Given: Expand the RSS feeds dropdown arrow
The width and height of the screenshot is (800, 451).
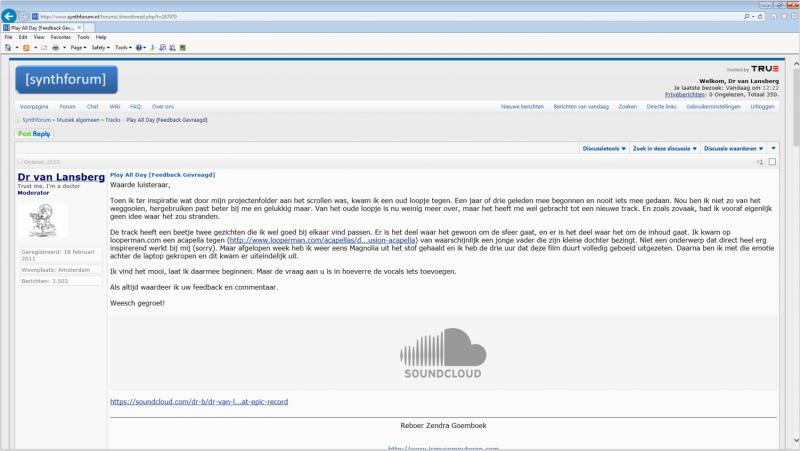Looking at the screenshot, I should click(x=35, y=47).
